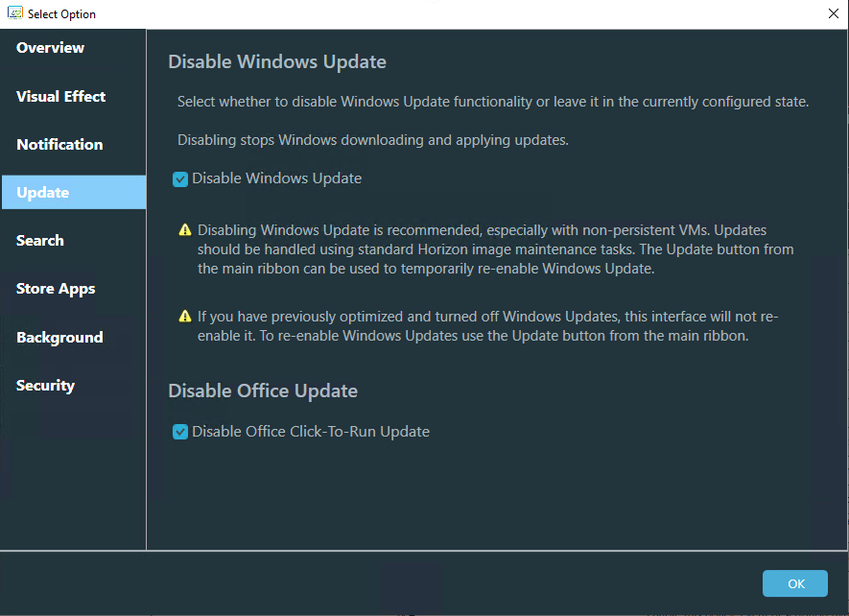The width and height of the screenshot is (849, 616).
Task: Click the Disable Office Update heading
Action: pyautogui.click(x=263, y=391)
